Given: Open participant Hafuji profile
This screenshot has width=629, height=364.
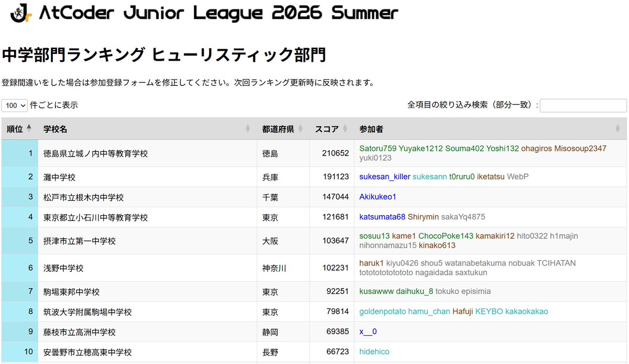Looking at the screenshot, I should [x=463, y=312].
